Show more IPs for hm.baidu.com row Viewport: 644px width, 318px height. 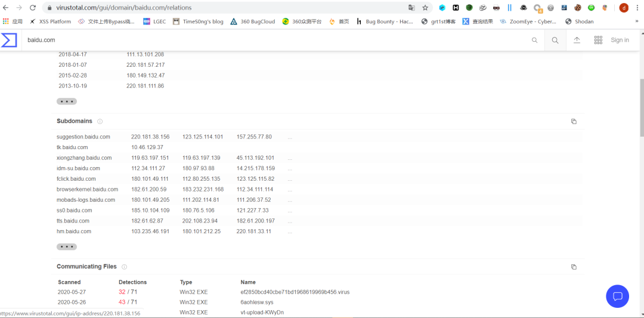[290, 231]
